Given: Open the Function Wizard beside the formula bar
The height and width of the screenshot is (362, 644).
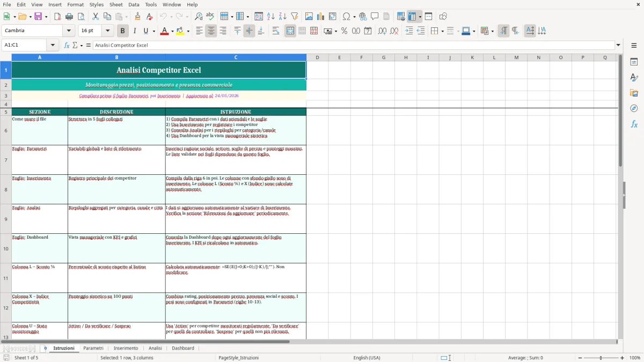Looking at the screenshot, I should click(67, 45).
